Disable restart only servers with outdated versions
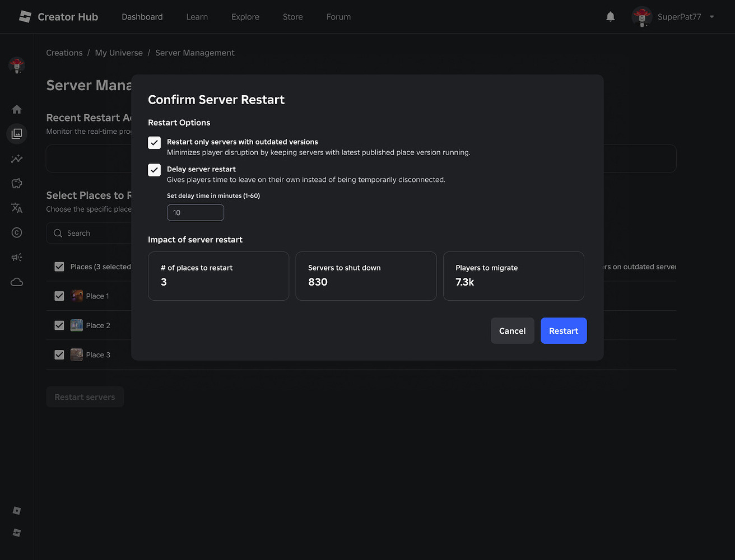This screenshot has width=735, height=560. tap(154, 143)
